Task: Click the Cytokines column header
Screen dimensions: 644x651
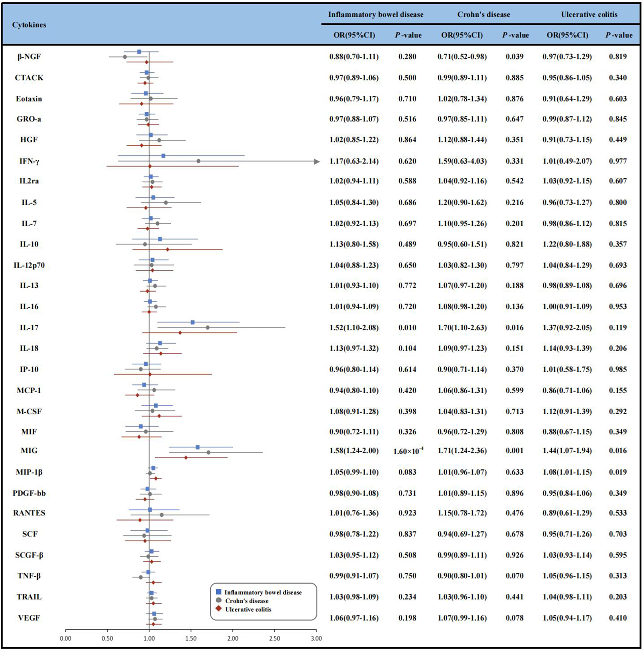Action: 29,25
